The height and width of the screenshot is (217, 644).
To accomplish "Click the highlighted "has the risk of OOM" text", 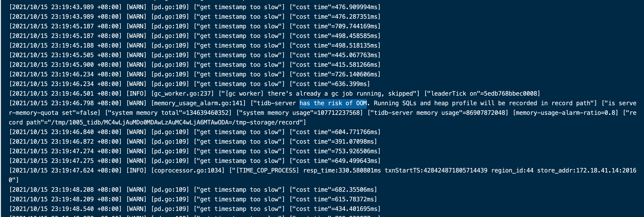I will (333, 103).
